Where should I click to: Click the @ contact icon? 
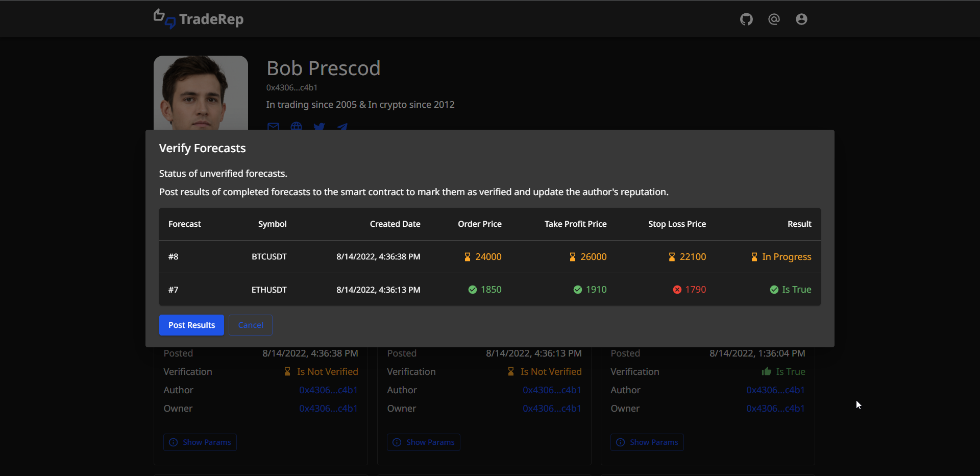pyautogui.click(x=774, y=19)
